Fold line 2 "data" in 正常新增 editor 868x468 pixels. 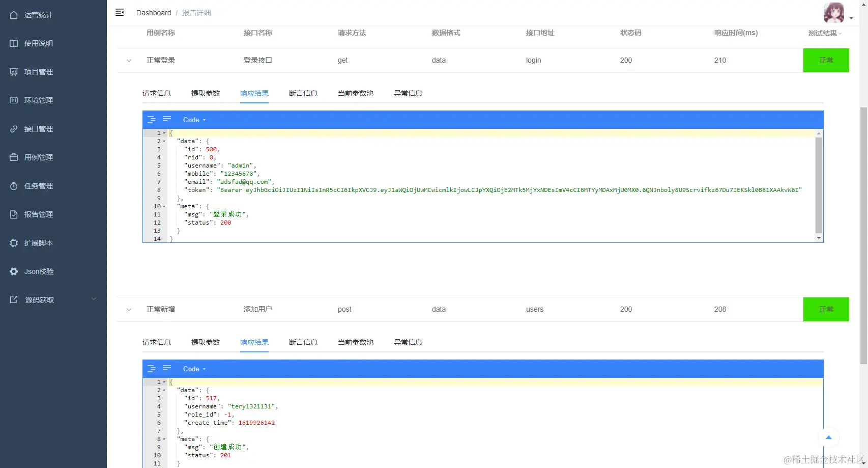(164, 390)
